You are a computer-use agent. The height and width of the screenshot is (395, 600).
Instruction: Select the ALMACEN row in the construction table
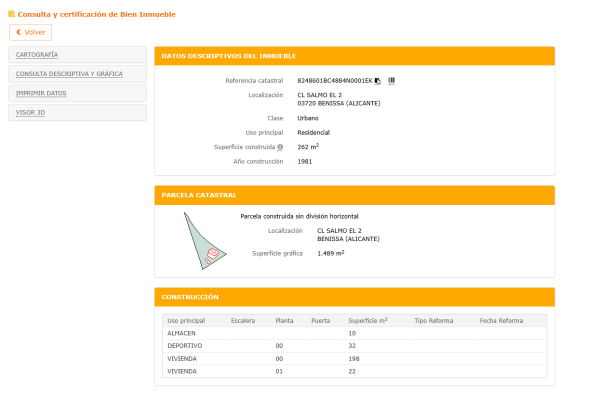(x=354, y=333)
